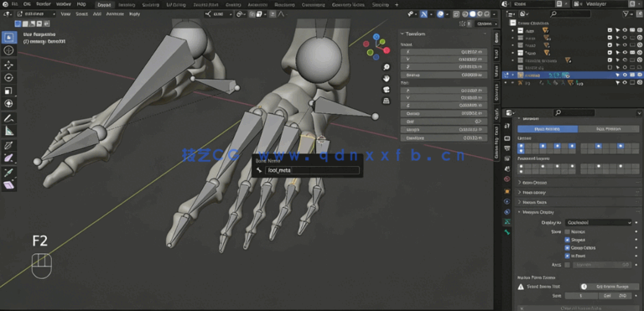
Task: Click the hand pan-view icon
Action: click(386, 78)
